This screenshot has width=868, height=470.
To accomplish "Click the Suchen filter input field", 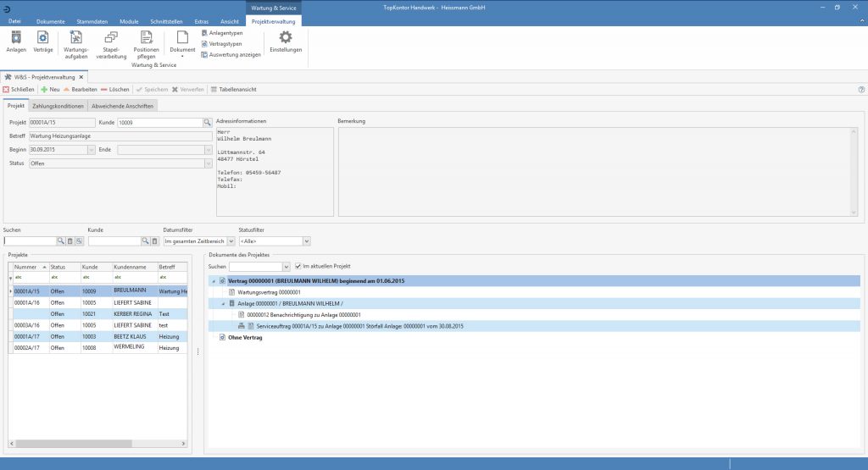I will tap(31, 241).
